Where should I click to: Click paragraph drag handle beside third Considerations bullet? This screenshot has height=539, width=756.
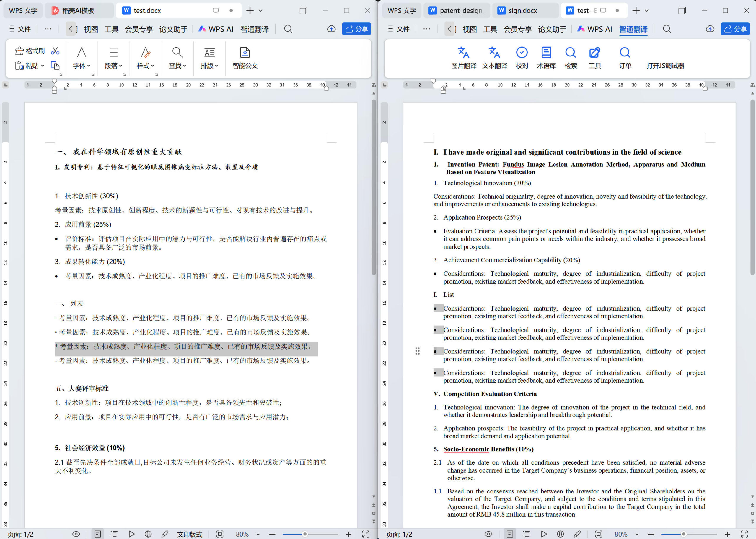click(418, 351)
